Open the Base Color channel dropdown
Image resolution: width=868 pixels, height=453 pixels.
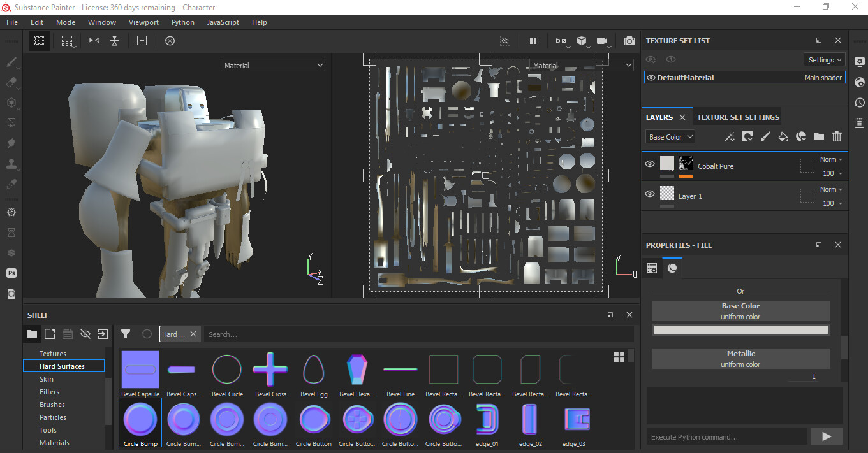(x=670, y=136)
